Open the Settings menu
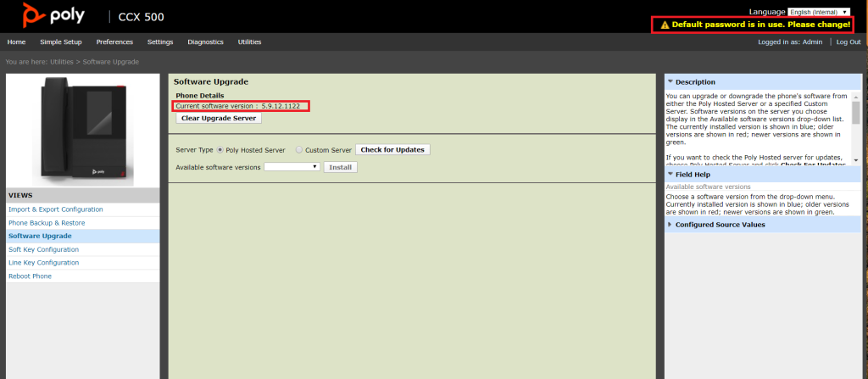868x379 pixels. (x=160, y=42)
